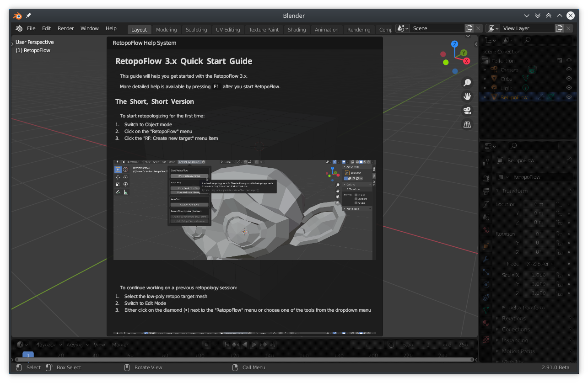Viewport: 588px width, 383px height.
Task: Switch to the Sculpting workspace tab
Action: coord(196,30)
